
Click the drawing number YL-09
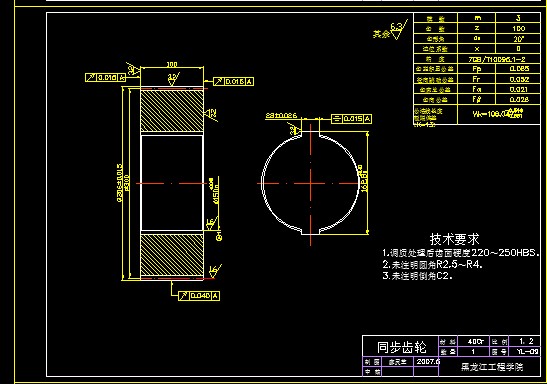point(528,352)
